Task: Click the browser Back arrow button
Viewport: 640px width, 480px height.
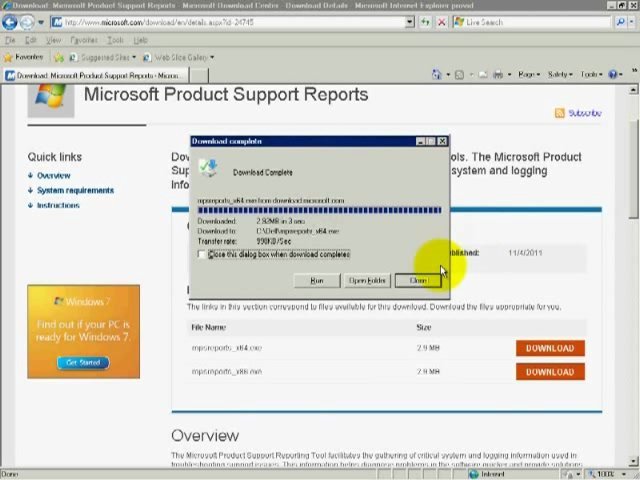Action: [9, 22]
